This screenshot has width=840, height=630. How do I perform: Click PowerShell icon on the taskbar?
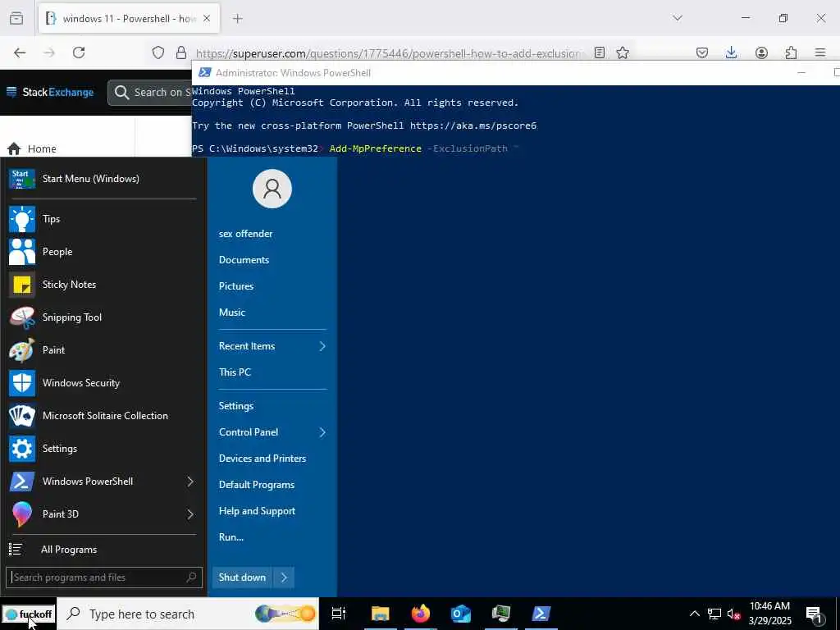coord(541,614)
